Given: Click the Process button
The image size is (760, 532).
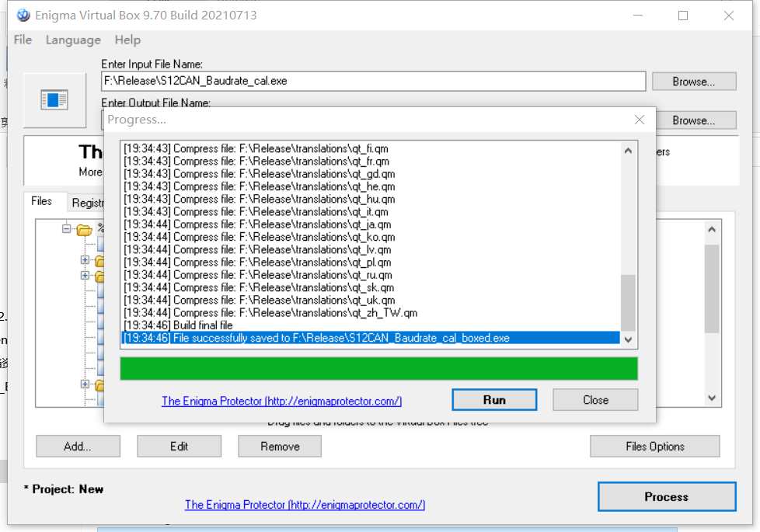Looking at the screenshot, I should (667, 496).
